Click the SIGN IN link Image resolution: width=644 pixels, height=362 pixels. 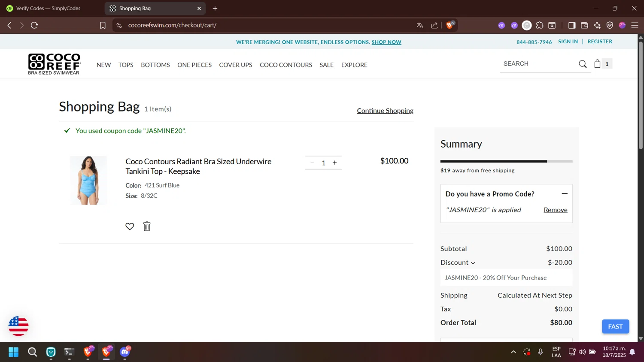tap(568, 42)
